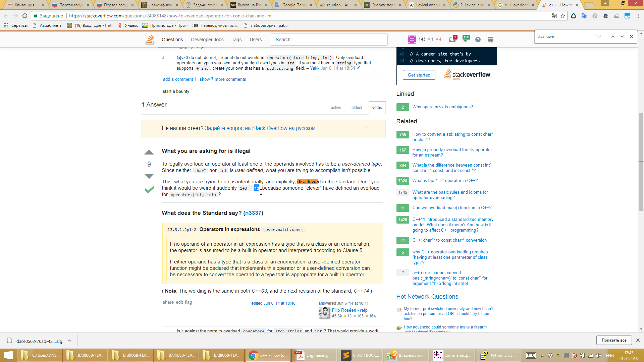Click the green accepted answer checkmark
This screenshot has width=644, height=362.
(149, 190)
